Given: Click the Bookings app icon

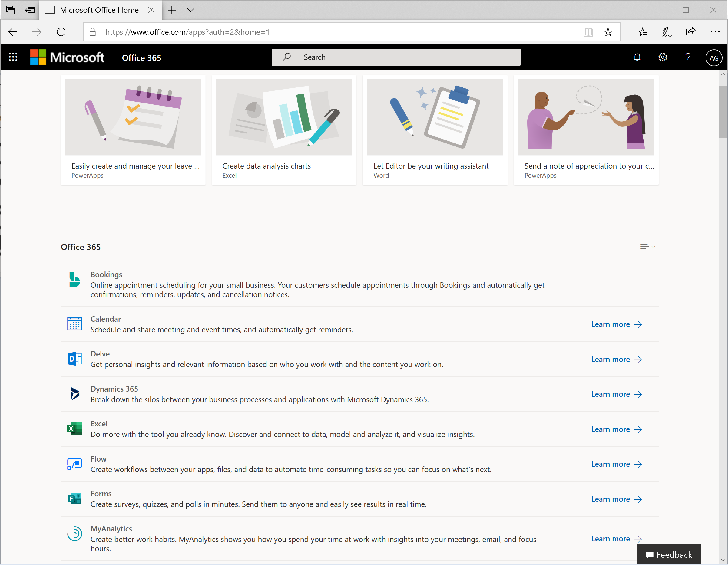Looking at the screenshot, I should [74, 280].
